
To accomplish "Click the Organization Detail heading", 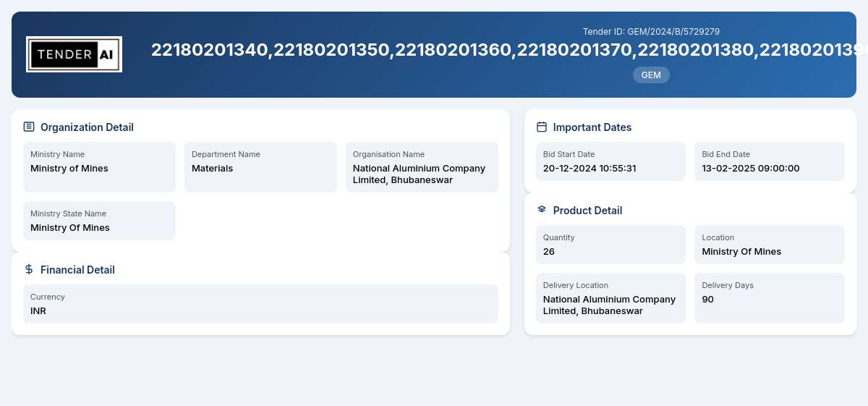I will (87, 127).
